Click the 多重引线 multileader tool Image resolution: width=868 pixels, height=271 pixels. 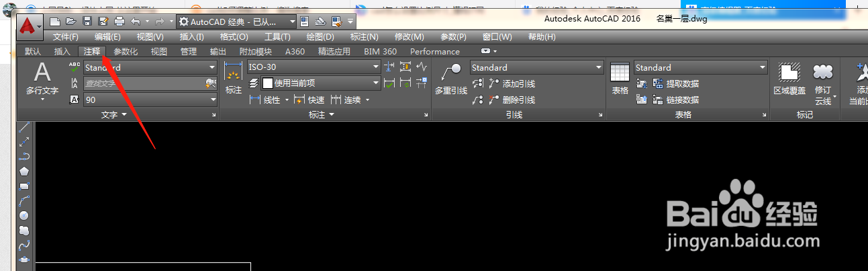[450, 78]
